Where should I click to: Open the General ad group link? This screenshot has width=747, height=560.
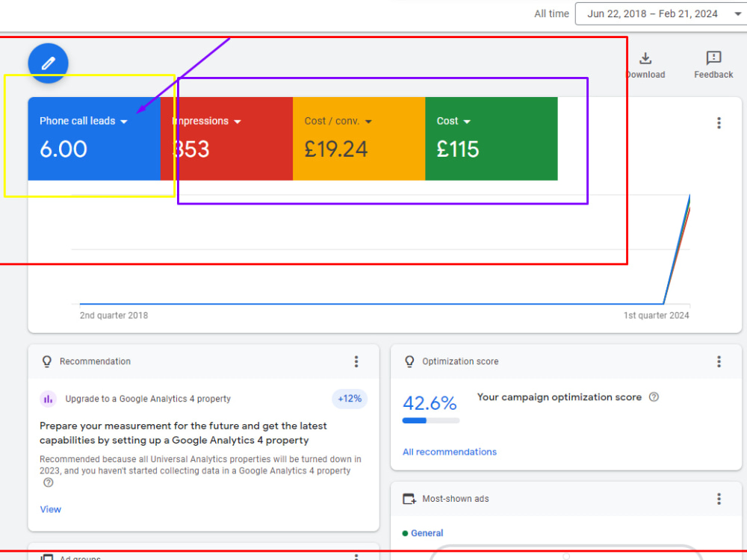pyautogui.click(x=427, y=533)
